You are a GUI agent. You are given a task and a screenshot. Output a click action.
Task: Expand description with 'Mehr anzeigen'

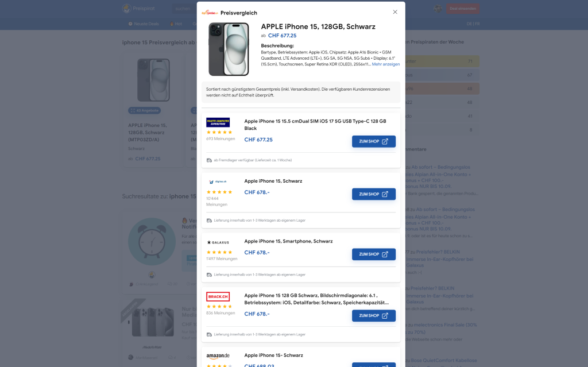click(386, 64)
